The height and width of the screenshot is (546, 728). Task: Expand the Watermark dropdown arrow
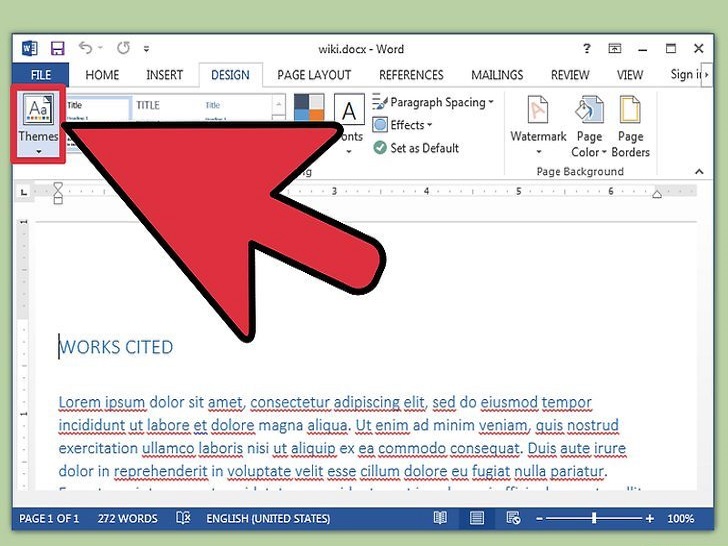539,152
